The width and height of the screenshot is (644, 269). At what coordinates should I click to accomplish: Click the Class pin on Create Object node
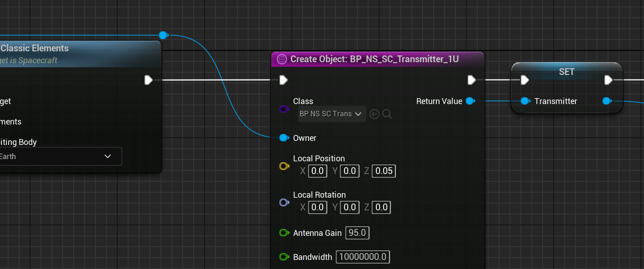point(284,109)
